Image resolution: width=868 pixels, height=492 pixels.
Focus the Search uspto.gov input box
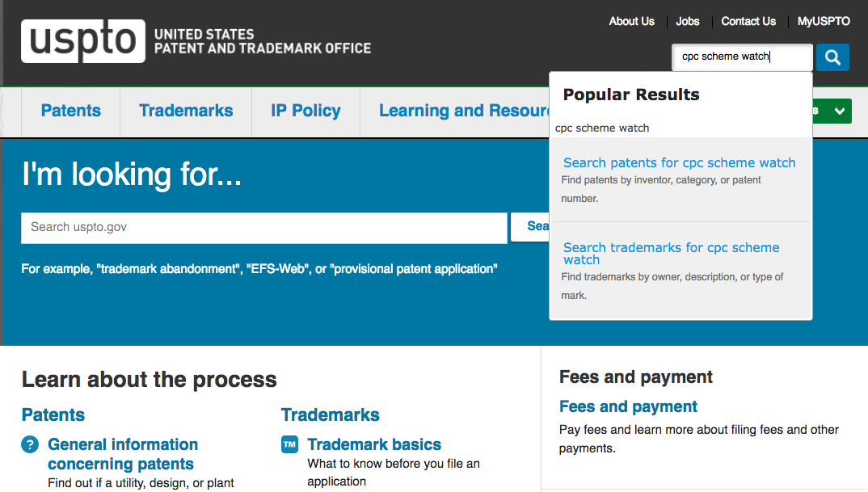(263, 228)
